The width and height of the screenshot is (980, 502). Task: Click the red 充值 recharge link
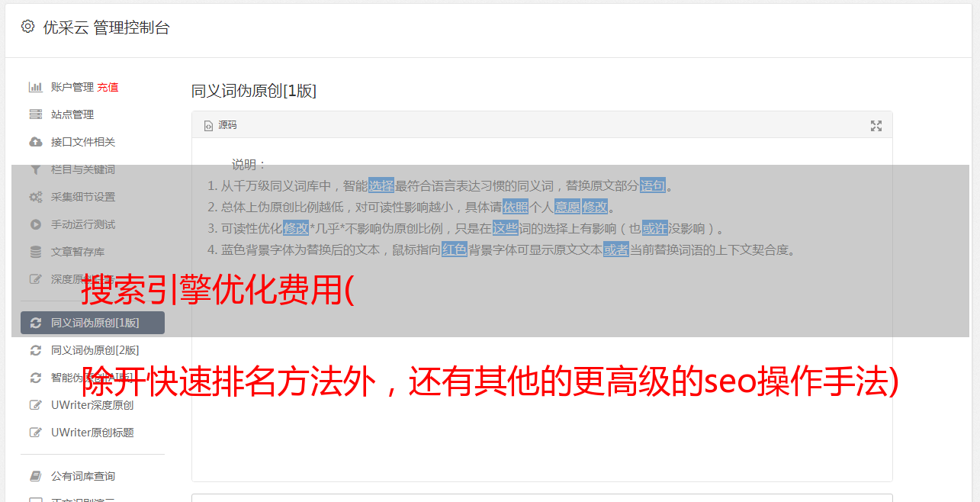(x=108, y=87)
